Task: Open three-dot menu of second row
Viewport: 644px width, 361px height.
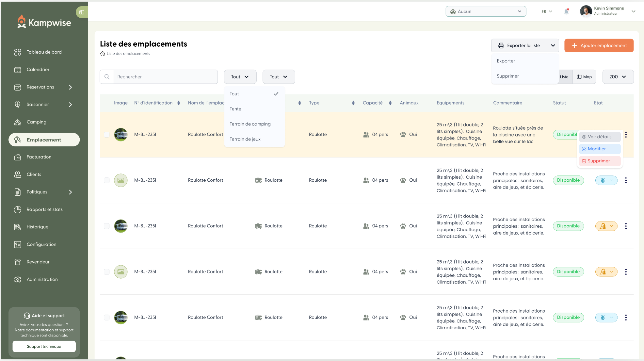Action: click(626, 180)
